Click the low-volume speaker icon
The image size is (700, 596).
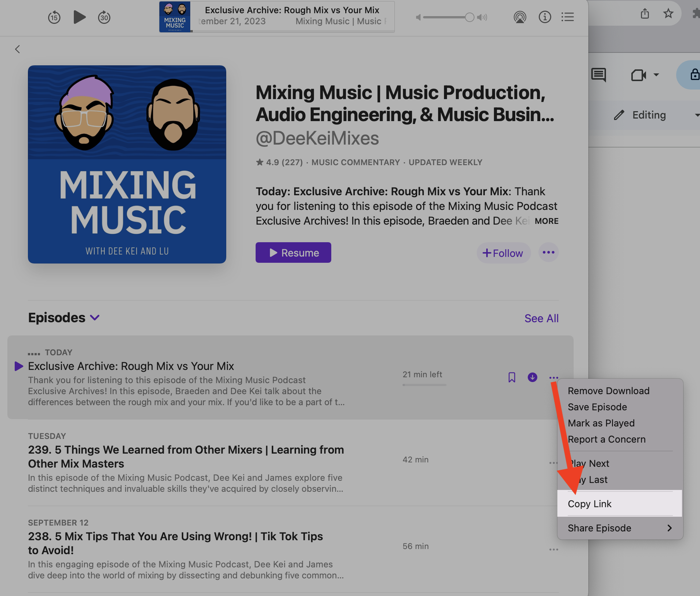click(418, 17)
